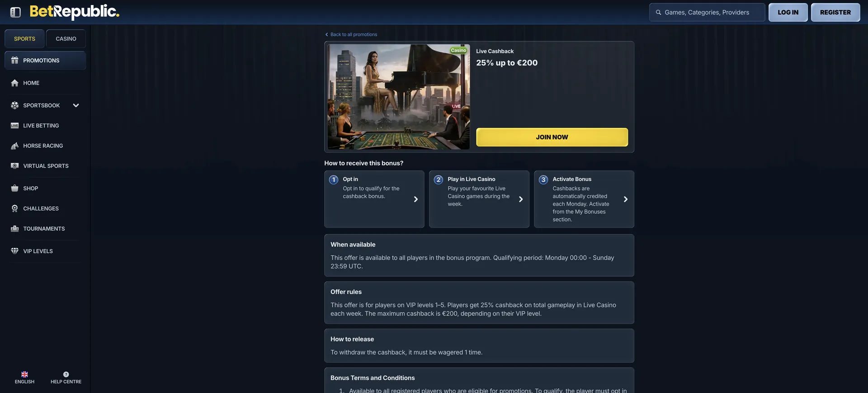Expand the Opt in step arrow
868x393 pixels.
click(x=416, y=199)
